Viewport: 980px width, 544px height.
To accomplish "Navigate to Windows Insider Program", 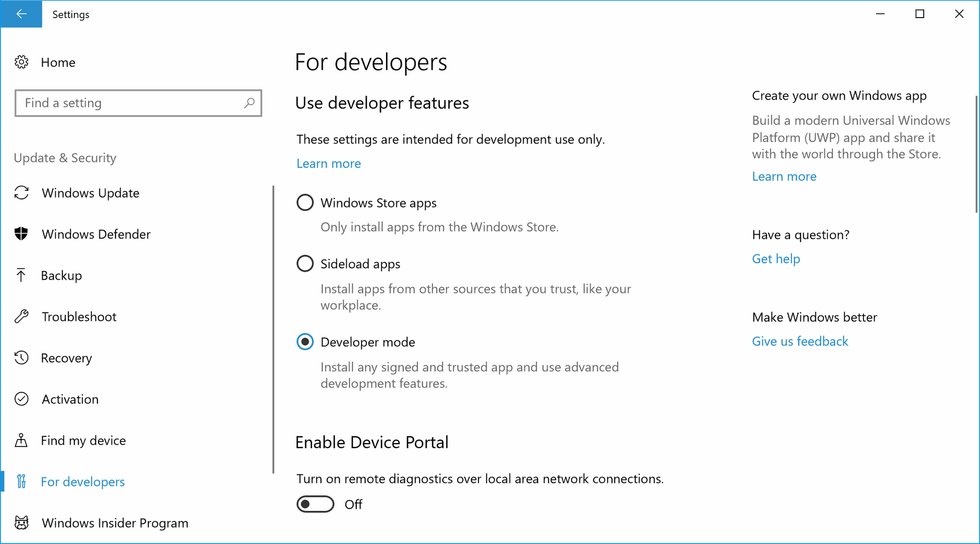I will [x=115, y=522].
